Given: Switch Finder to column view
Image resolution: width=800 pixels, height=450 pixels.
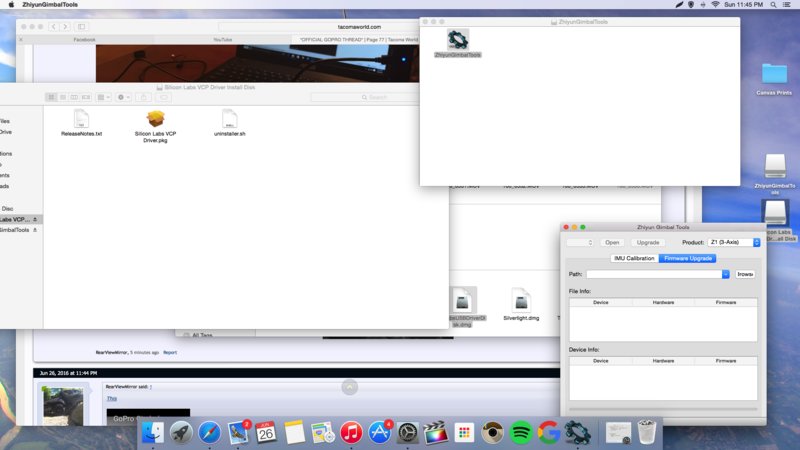Looking at the screenshot, I should [74, 97].
